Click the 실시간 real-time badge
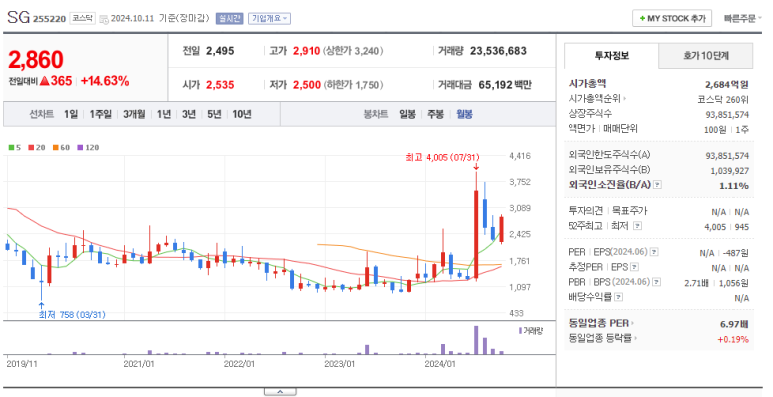Screen dimensions: 773x397 (x=229, y=18)
